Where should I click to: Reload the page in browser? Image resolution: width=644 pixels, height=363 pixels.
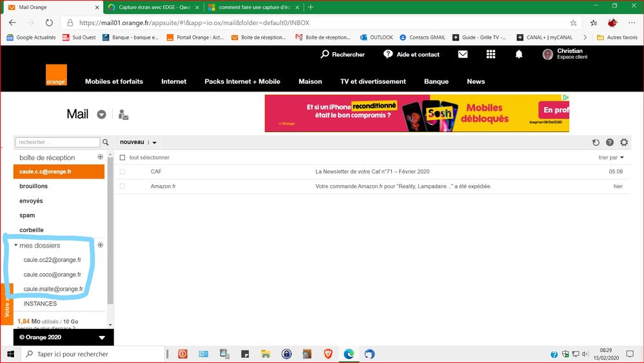[x=49, y=23]
